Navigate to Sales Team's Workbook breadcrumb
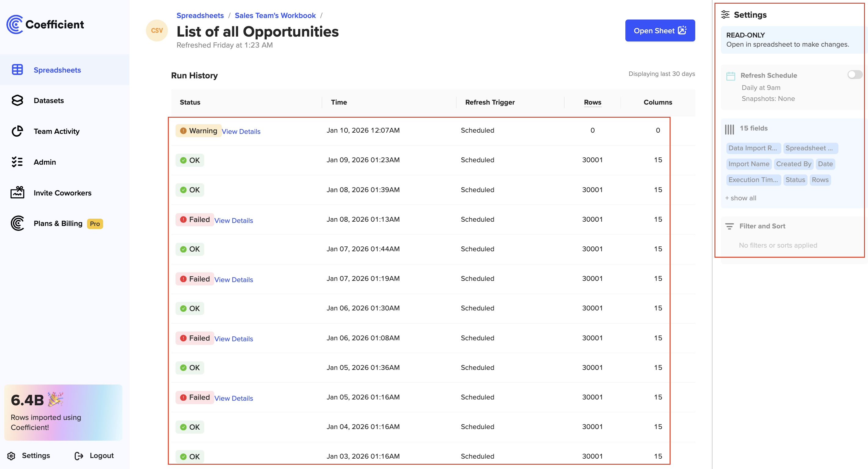Image resolution: width=868 pixels, height=469 pixels. click(x=275, y=16)
